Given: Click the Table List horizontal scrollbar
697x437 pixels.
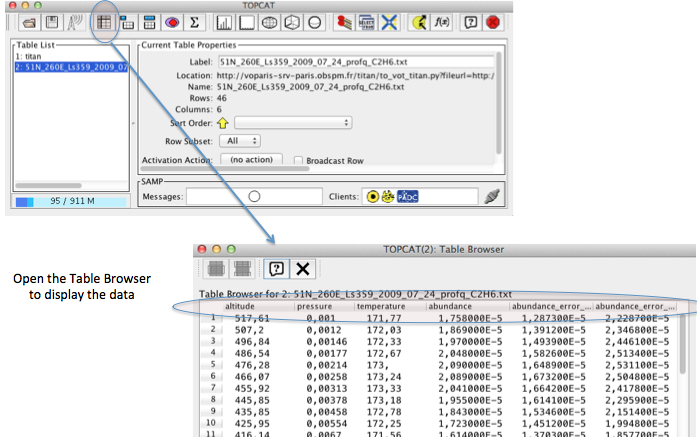Looking at the screenshot, I should click(x=48, y=185).
